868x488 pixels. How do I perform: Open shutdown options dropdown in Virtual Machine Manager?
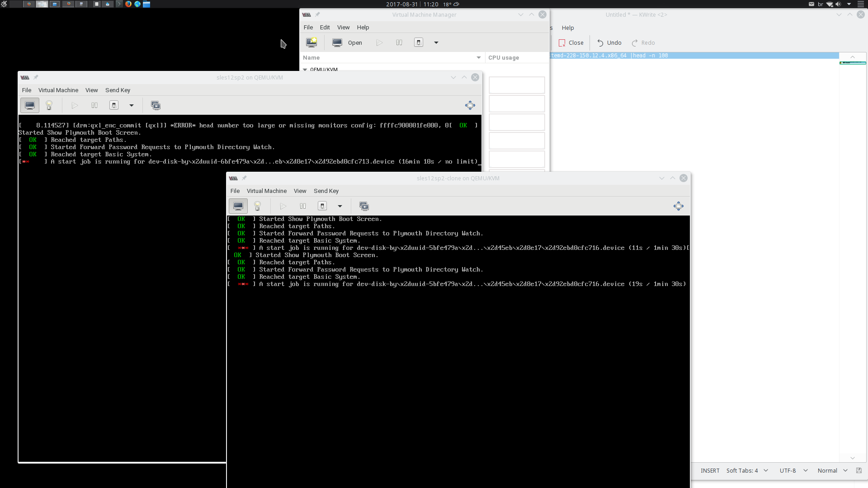tap(436, 42)
